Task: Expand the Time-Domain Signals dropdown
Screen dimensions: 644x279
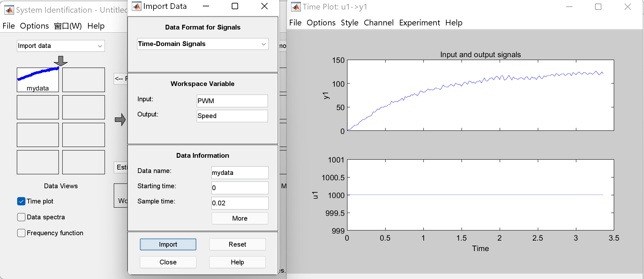Action: click(203, 44)
